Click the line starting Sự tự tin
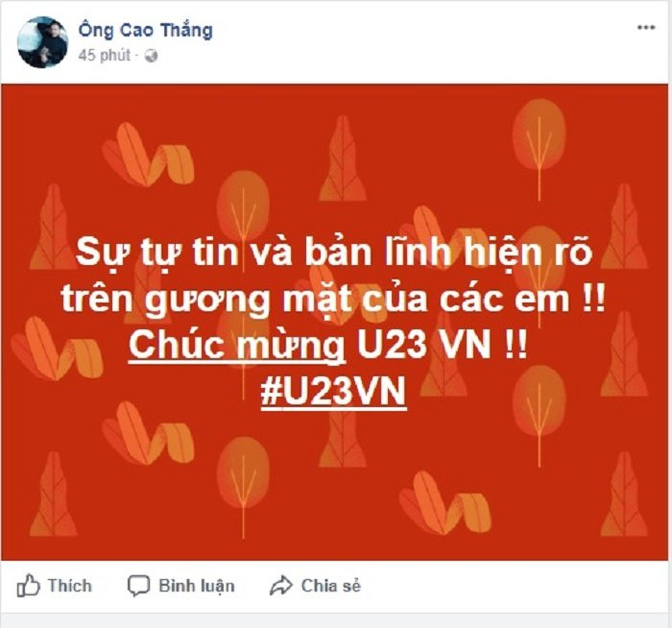672x628 pixels. 334,252
